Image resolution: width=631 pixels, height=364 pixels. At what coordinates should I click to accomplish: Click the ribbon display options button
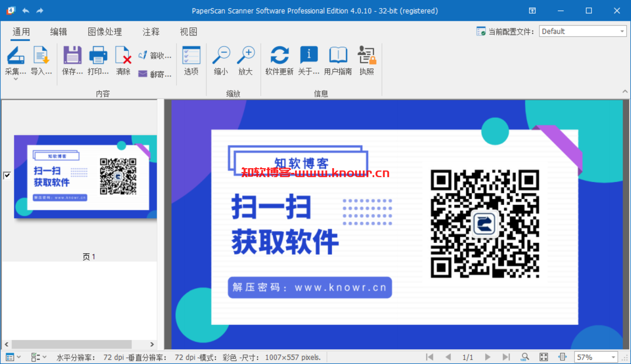point(532,11)
